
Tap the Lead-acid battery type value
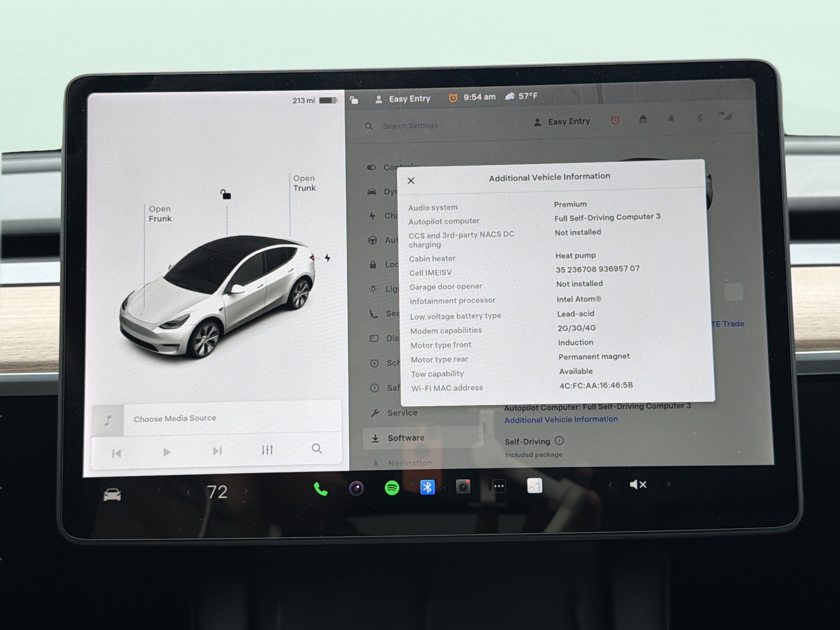[575, 314]
